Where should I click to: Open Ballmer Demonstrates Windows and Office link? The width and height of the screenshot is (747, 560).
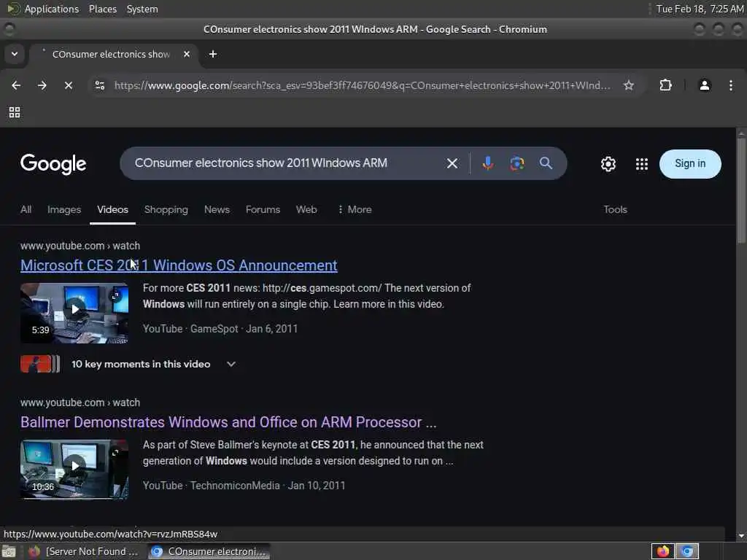pos(228,422)
